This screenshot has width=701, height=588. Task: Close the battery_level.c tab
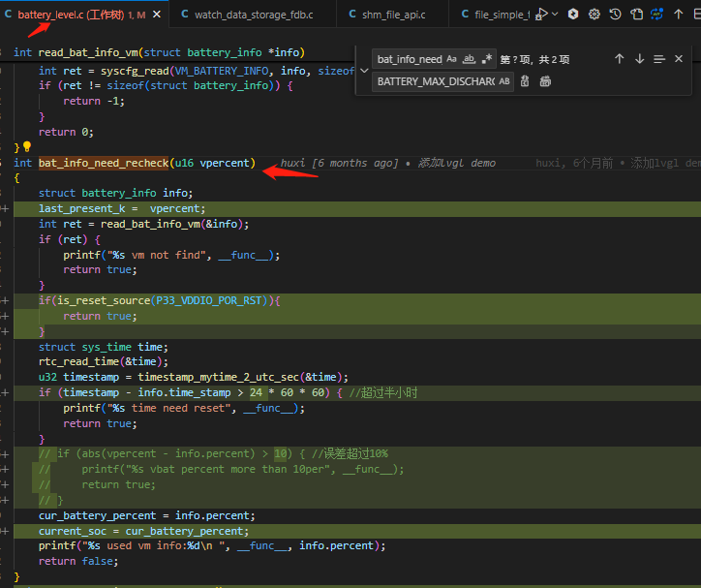(157, 15)
